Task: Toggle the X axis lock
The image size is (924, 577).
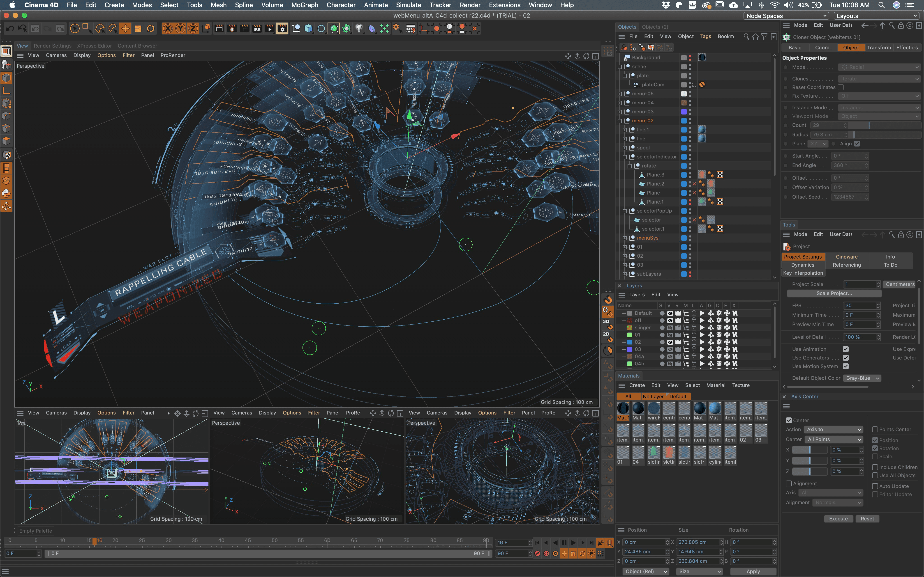Action: [x=168, y=29]
